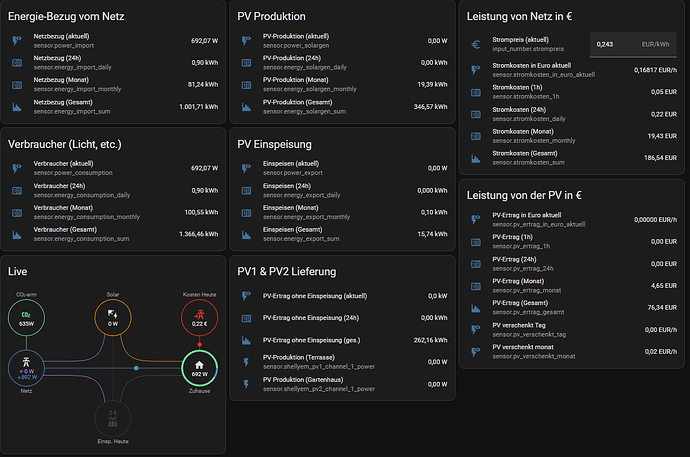Click the 15,74 kWh value
Image resolution: width=690 pixels, height=457 pixels.
pos(432,234)
